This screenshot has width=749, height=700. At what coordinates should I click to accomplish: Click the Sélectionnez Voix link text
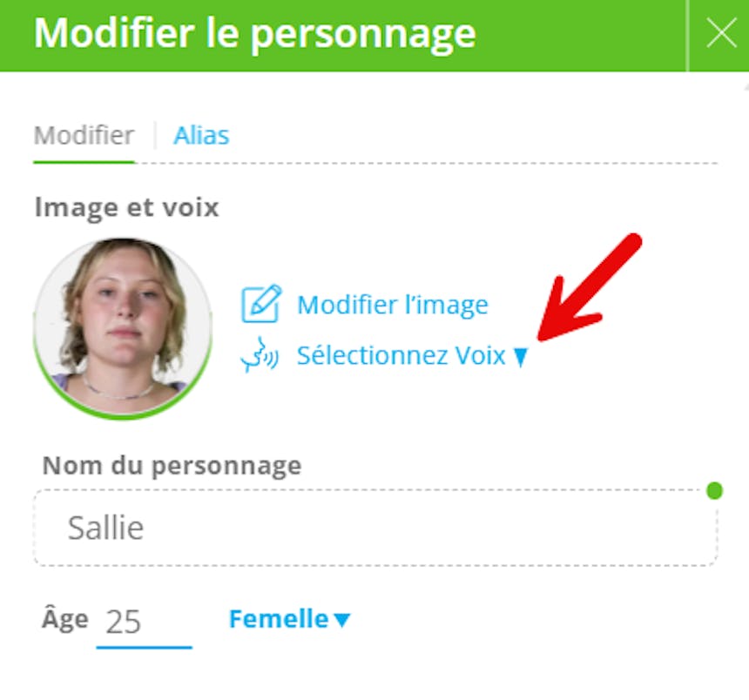click(401, 356)
